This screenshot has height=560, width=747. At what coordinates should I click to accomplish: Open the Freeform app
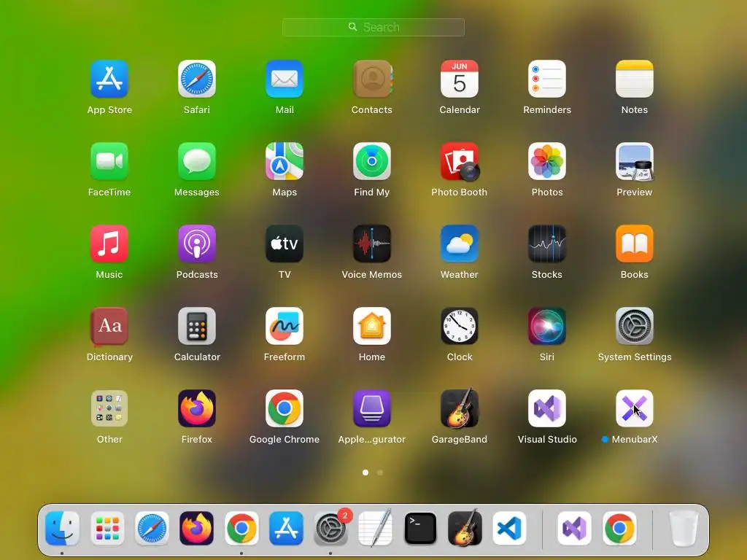pyautogui.click(x=285, y=326)
